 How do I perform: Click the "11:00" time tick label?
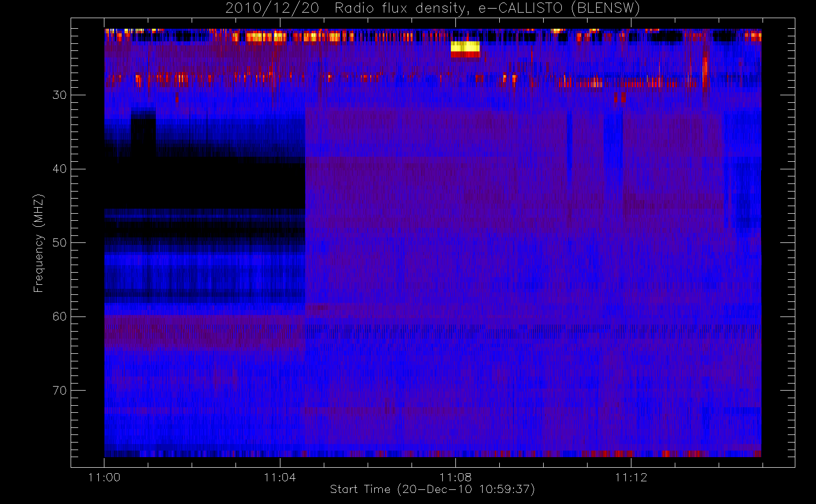104,477
